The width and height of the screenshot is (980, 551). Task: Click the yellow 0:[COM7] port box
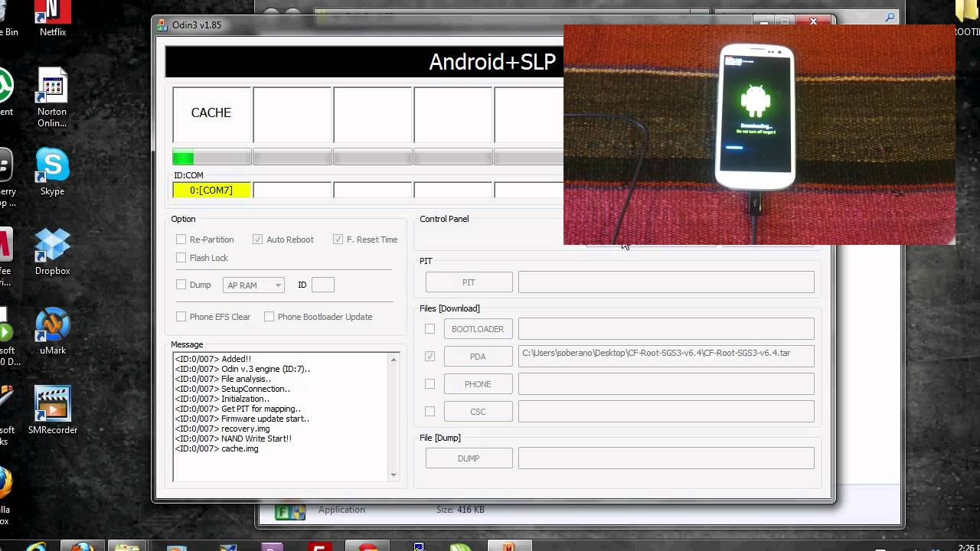pos(212,190)
